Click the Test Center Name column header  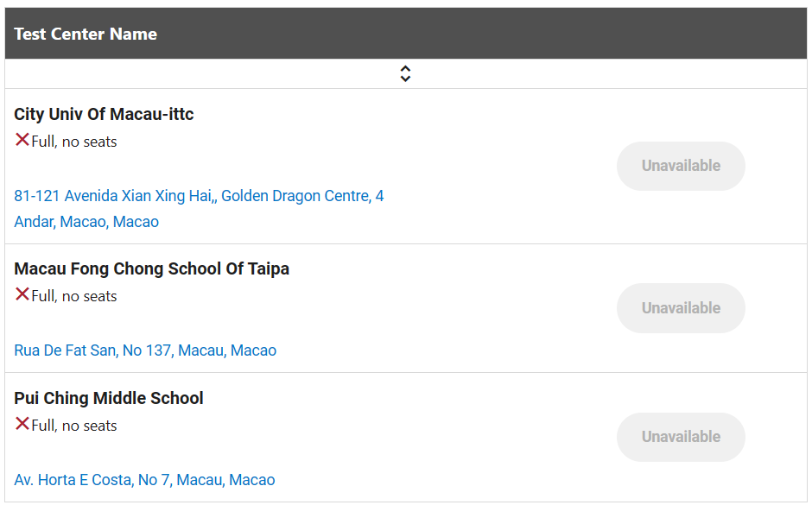pyautogui.click(x=86, y=35)
